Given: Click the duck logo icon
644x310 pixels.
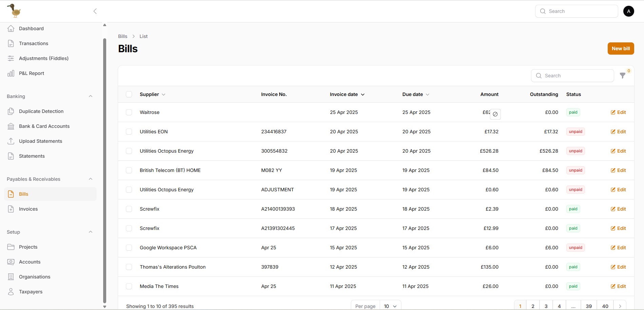Looking at the screenshot, I should pyautogui.click(x=14, y=11).
